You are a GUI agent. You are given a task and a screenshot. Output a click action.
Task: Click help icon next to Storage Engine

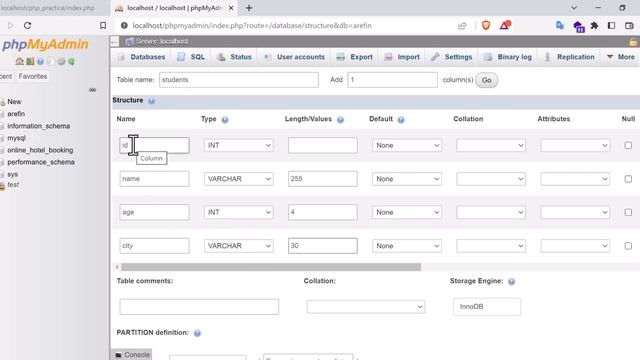pyautogui.click(x=511, y=282)
